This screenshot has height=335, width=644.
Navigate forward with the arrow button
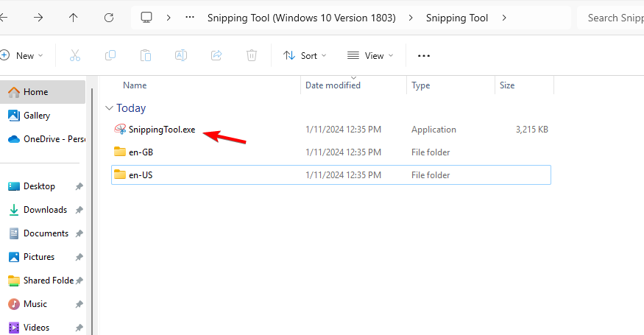pos(38,18)
